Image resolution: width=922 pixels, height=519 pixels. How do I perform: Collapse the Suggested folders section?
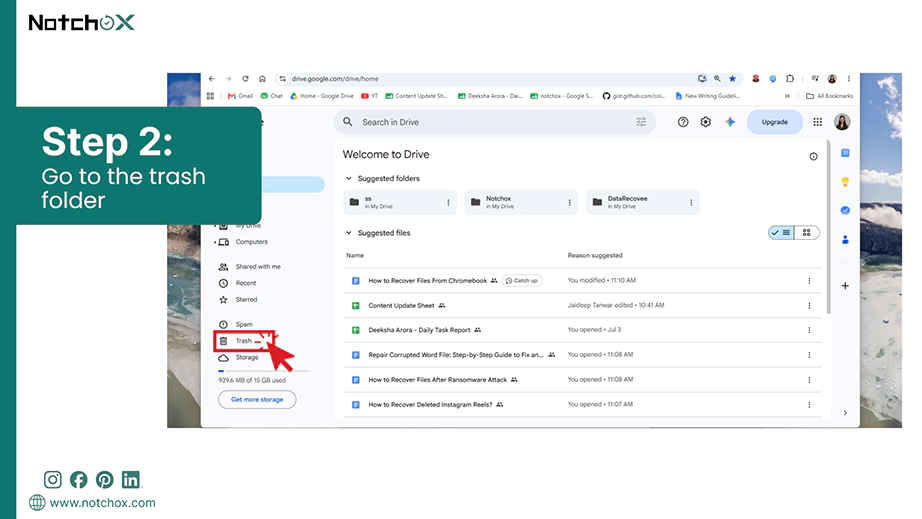(349, 178)
